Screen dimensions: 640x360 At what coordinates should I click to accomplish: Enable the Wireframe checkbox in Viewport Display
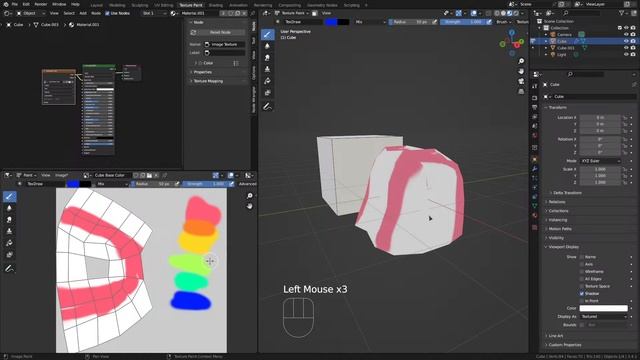click(x=582, y=271)
